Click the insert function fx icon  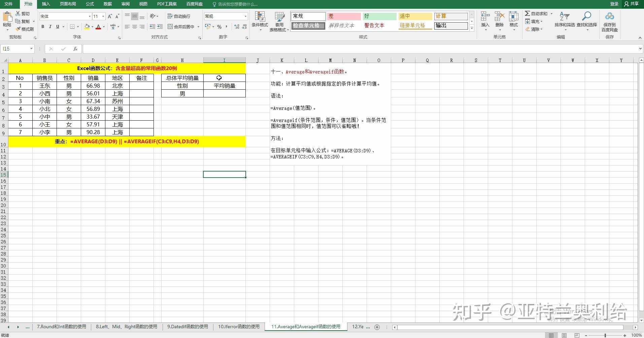point(75,49)
